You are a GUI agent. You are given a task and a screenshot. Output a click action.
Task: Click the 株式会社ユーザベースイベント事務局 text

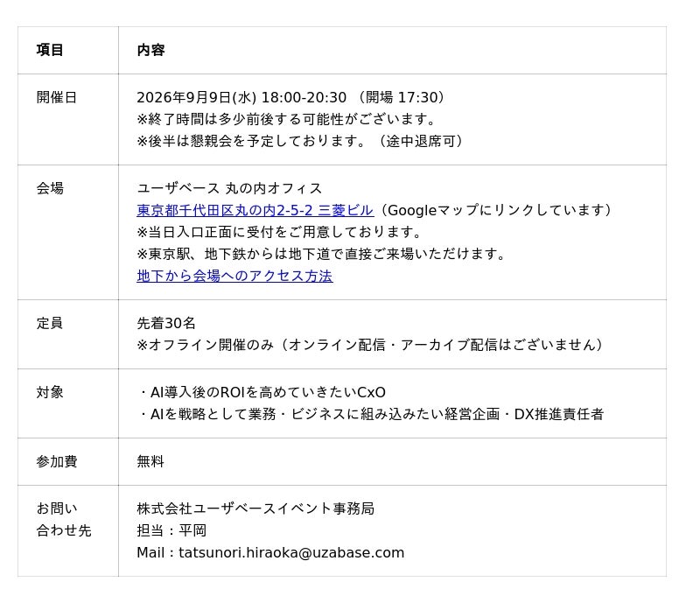coord(255,508)
